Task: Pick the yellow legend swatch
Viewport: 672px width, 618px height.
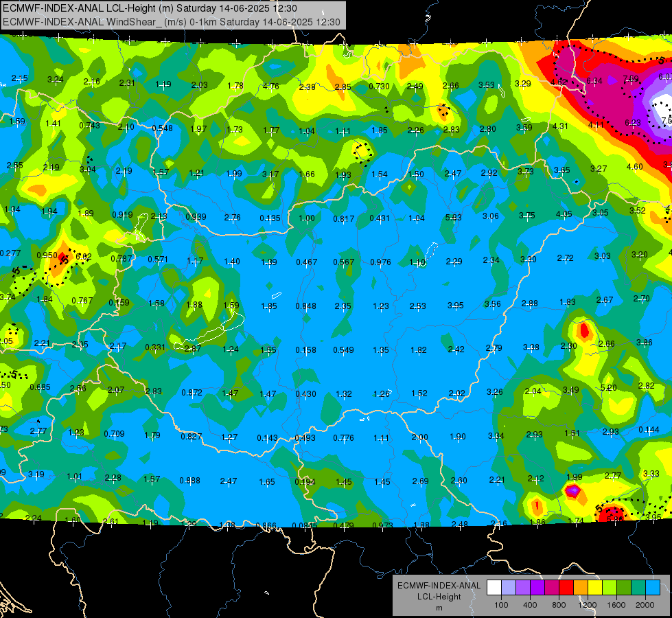Action: [x=595, y=588]
